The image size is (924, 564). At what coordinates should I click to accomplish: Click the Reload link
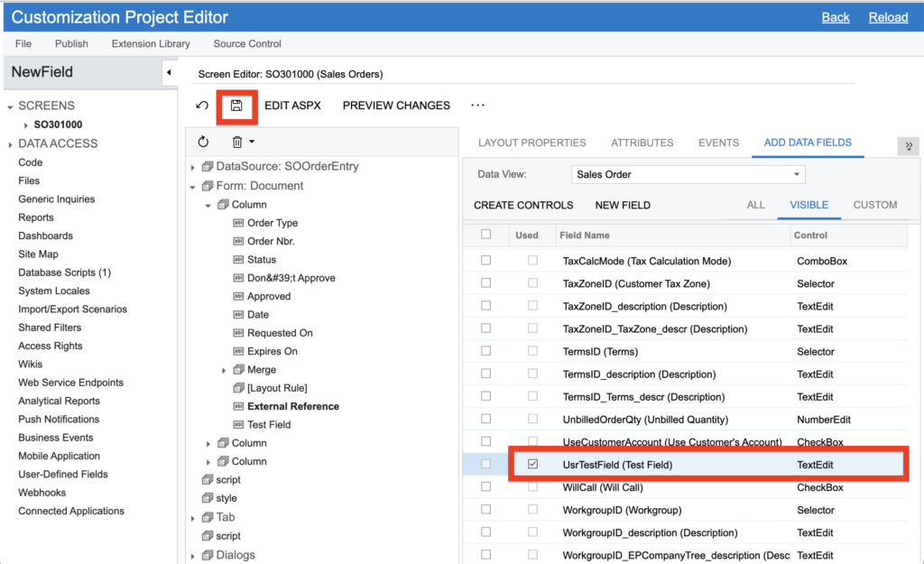[888, 17]
